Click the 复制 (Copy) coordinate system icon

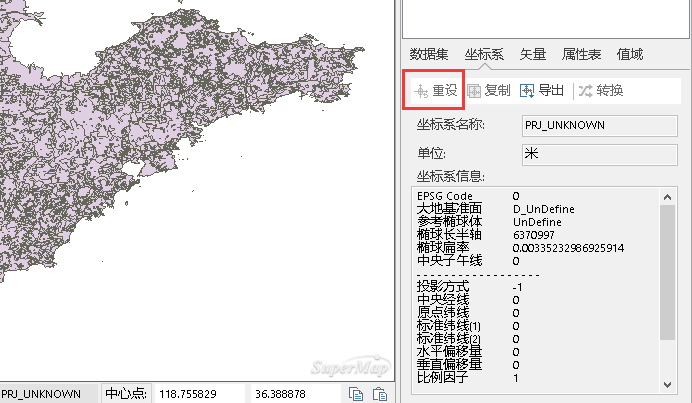pos(474,91)
